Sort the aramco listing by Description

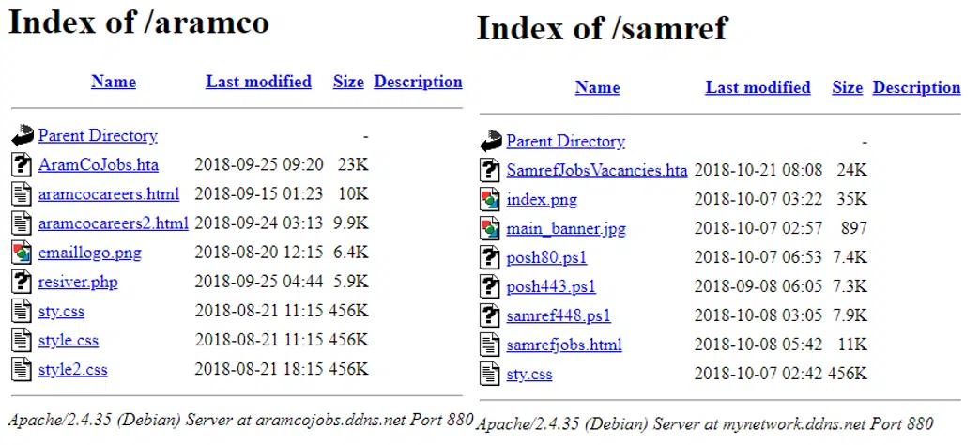point(418,82)
